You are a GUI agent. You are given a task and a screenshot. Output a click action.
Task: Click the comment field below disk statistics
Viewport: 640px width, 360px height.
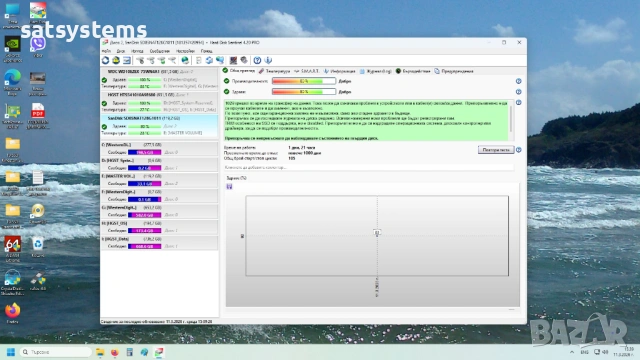[x=368, y=167]
